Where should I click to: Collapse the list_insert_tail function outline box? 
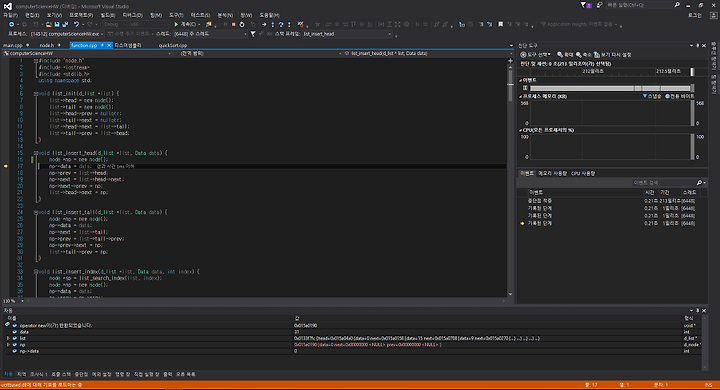point(36,212)
